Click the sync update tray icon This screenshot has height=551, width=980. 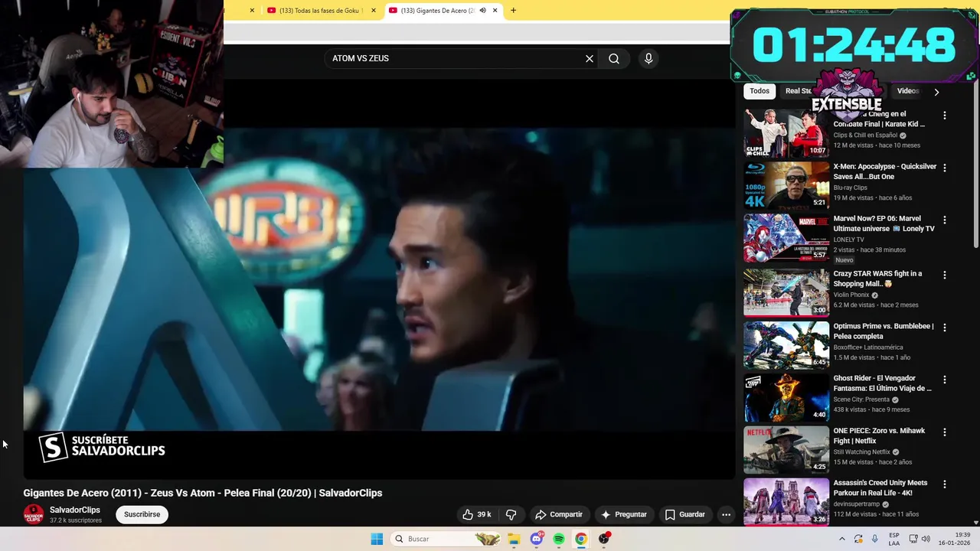pyautogui.click(x=858, y=539)
